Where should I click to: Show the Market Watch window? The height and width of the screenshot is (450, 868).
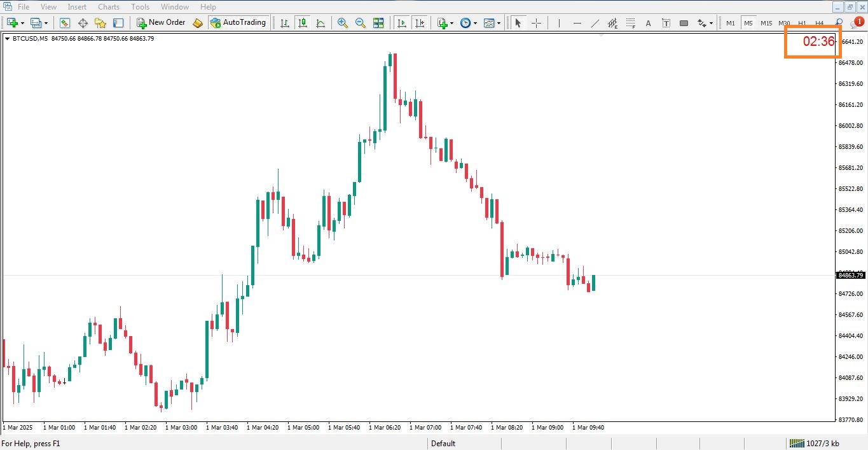64,23
